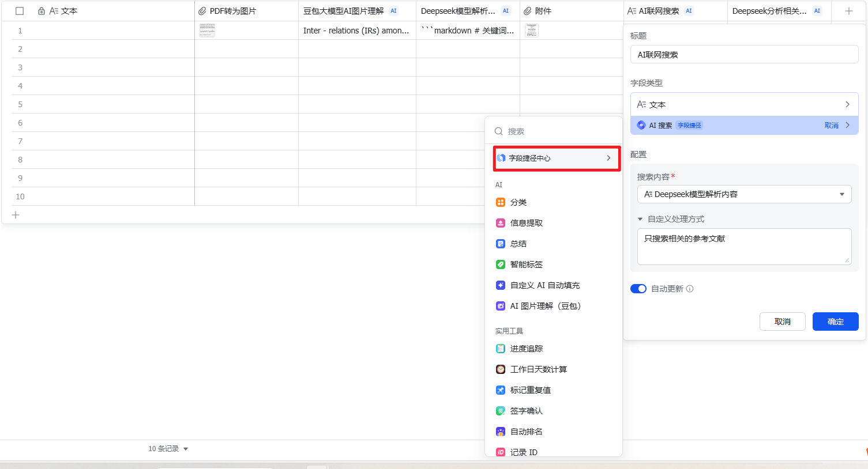Select the 标记重复值 menu entry

pos(554,390)
